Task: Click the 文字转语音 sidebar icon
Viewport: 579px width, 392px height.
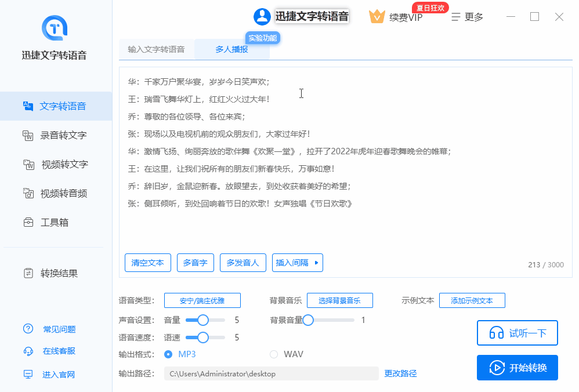Action: pos(28,106)
